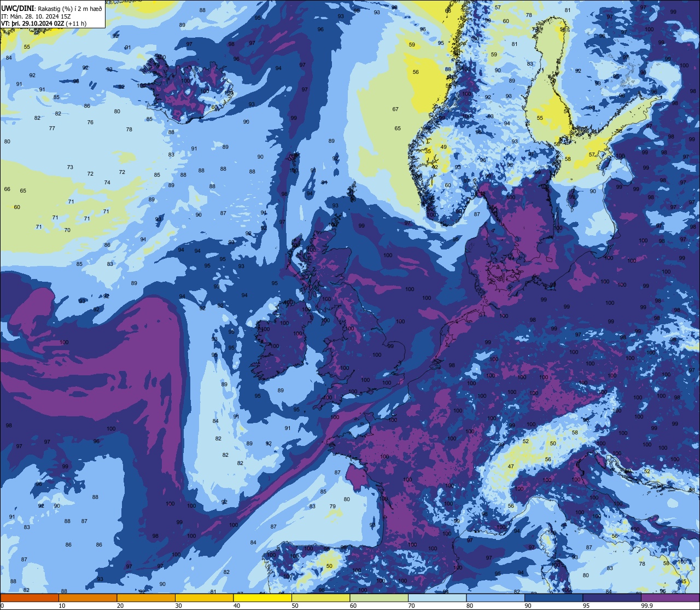Click the '49' humidity value over southern Norway
Viewport: 700px width, 610px height.
coord(444,147)
